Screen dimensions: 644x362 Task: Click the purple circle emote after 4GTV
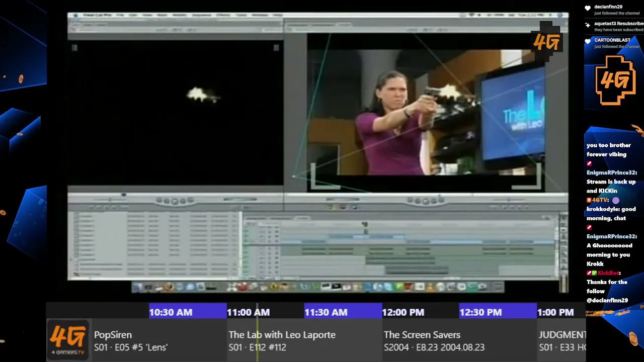(x=616, y=200)
